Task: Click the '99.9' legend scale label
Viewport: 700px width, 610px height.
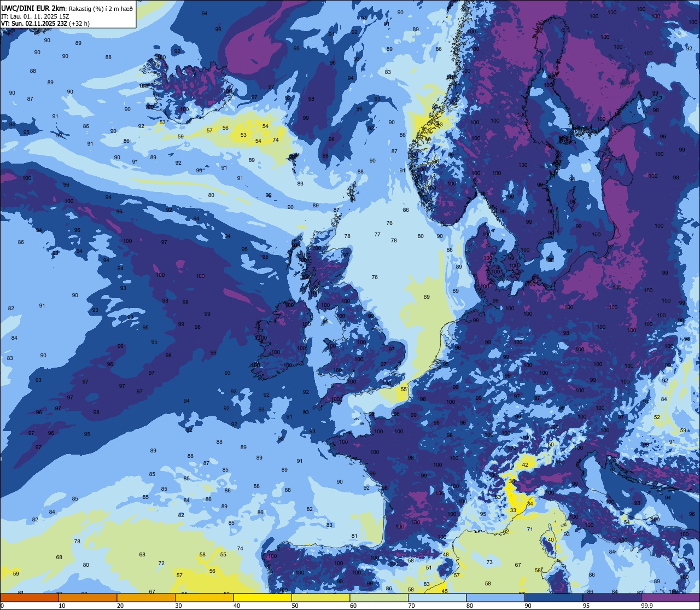Action: tap(647, 606)
